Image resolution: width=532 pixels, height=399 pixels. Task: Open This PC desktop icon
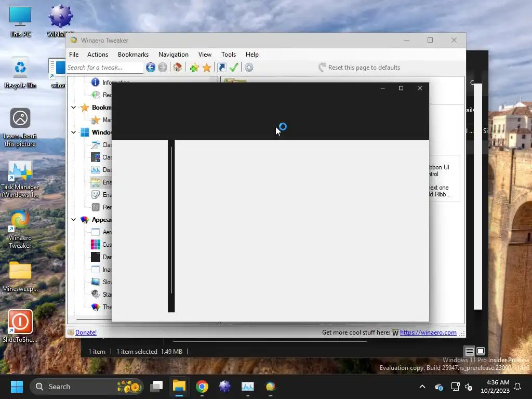point(20,22)
